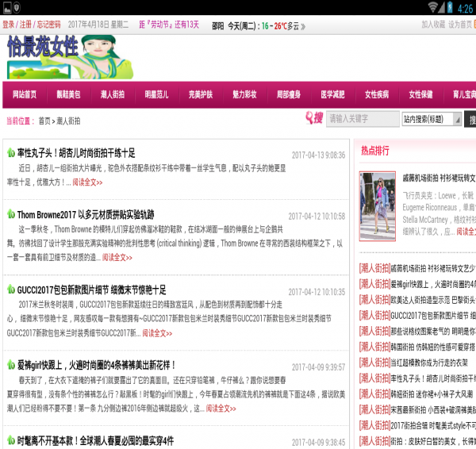The height and width of the screenshot is (449, 476).
Task: Open the 网站首页 navigation tab
Action: tap(25, 94)
